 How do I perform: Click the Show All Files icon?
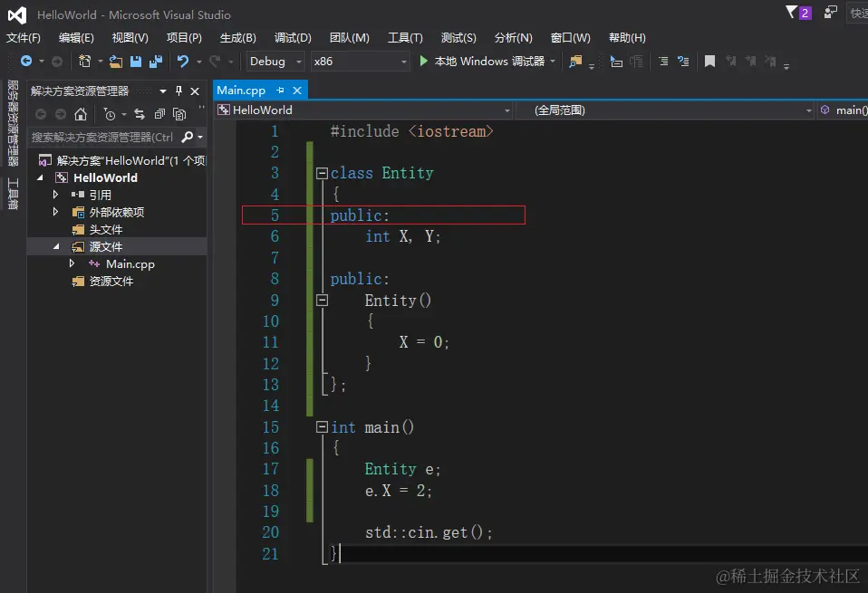(179, 114)
